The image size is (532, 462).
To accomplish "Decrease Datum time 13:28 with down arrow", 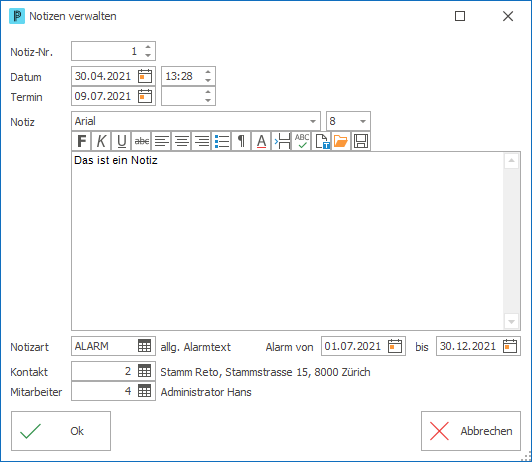I will (208, 80).
